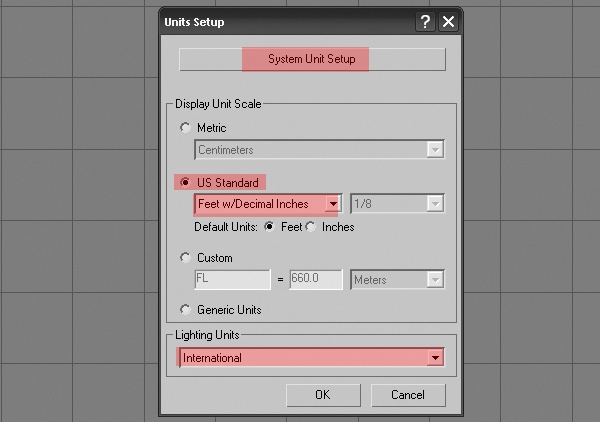Click the 660.0 custom value field
This screenshot has width=600, height=422.
pyautogui.click(x=316, y=280)
